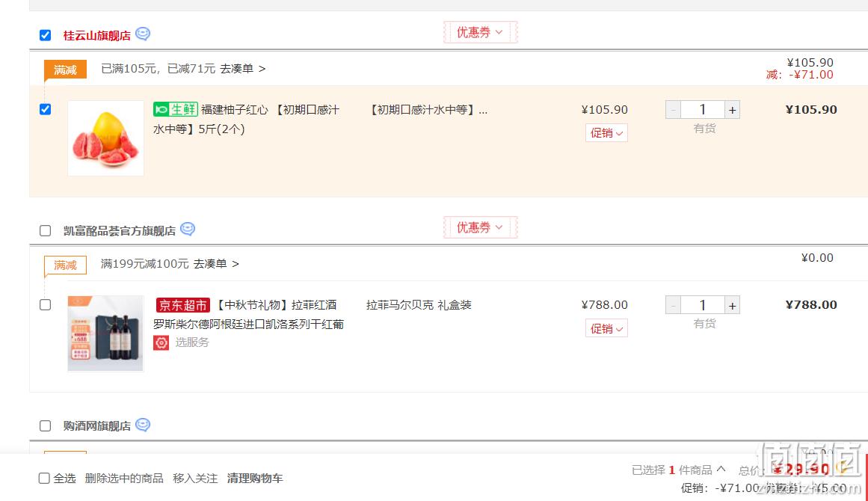This screenshot has height=501, width=868.
Task: Decrease quantity of the pomelo item
Action: click(x=673, y=110)
